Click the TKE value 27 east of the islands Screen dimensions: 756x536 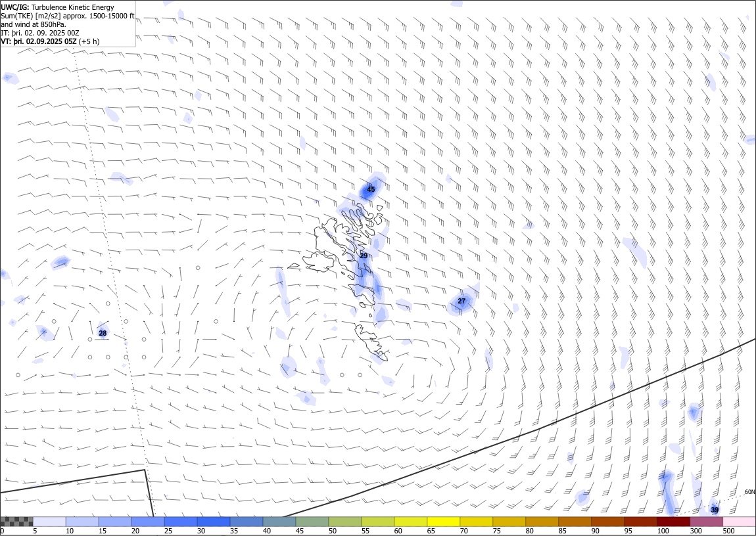pyautogui.click(x=461, y=301)
